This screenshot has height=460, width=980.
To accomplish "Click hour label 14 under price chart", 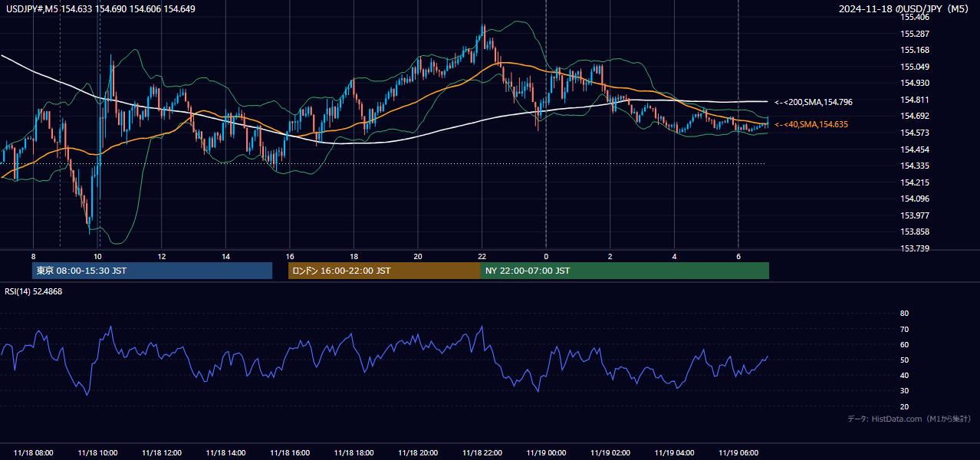I will [225, 256].
